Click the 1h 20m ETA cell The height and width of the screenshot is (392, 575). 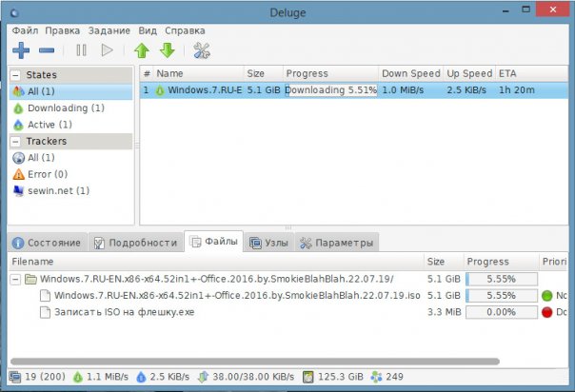pos(517,90)
